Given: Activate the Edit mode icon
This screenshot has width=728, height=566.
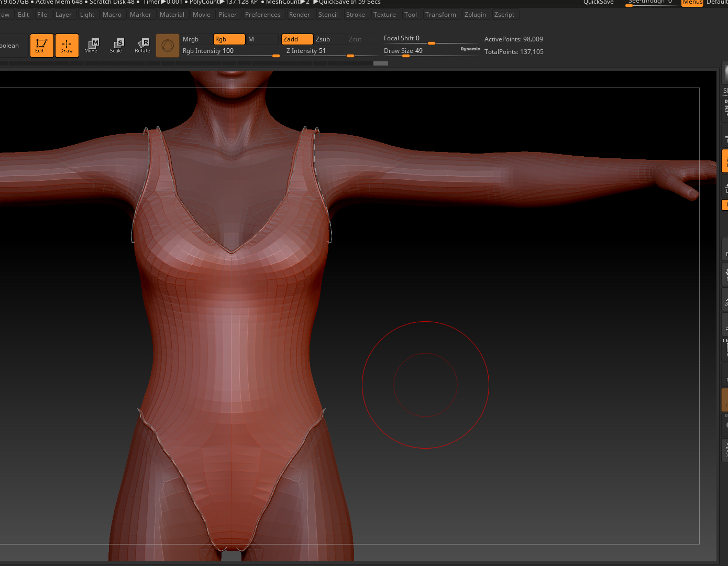Looking at the screenshot, I should click(41, 46).
